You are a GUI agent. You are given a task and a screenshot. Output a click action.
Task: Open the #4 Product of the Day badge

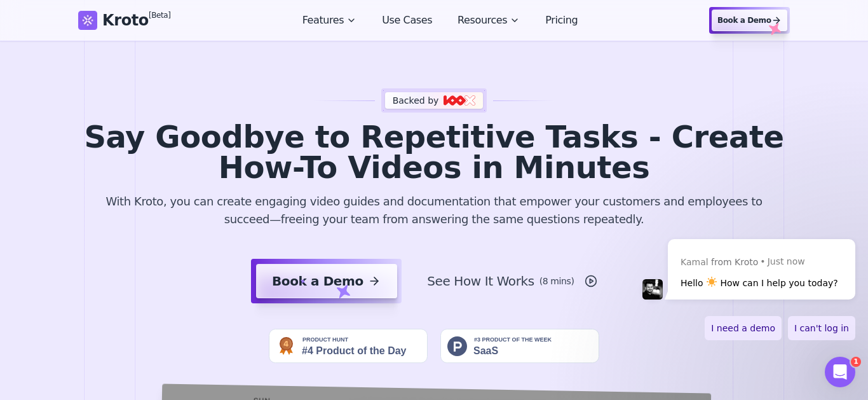[x=348, y=346]
